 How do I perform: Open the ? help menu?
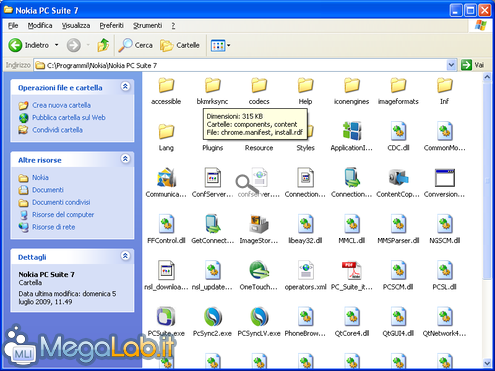coord(173,25)
